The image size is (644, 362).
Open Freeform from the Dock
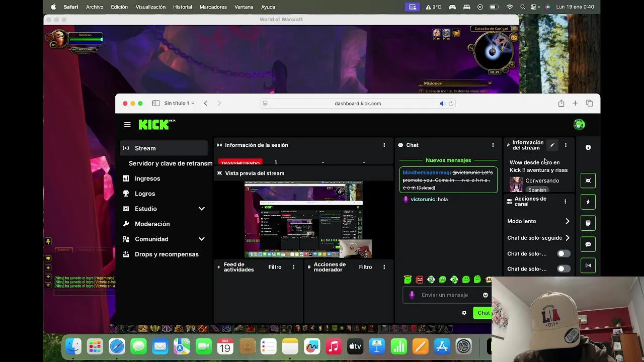coord(312,346)
